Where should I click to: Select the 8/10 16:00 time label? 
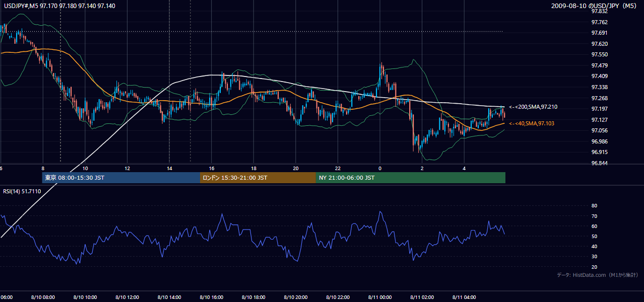pyautogui.click(x=212, y=297)
